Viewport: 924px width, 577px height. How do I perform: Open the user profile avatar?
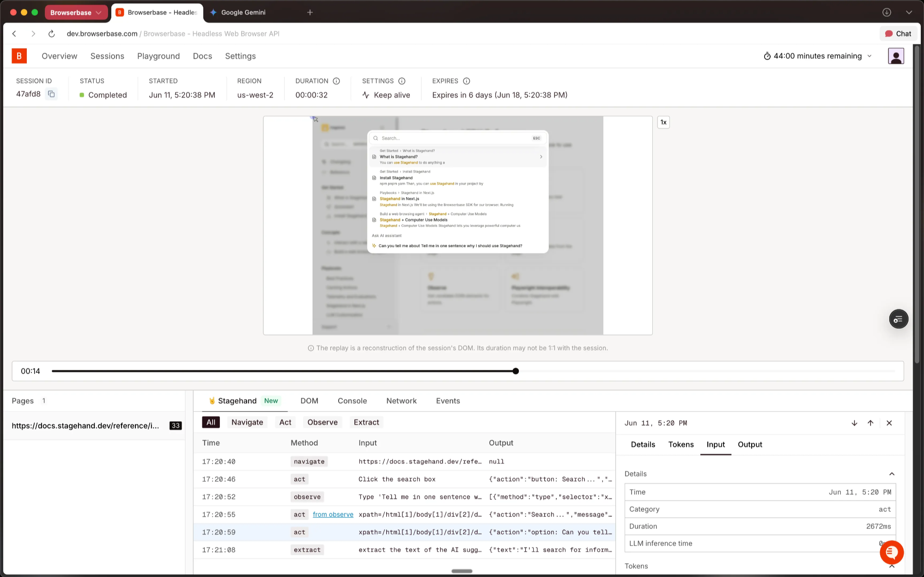click(x=896, y=56)
